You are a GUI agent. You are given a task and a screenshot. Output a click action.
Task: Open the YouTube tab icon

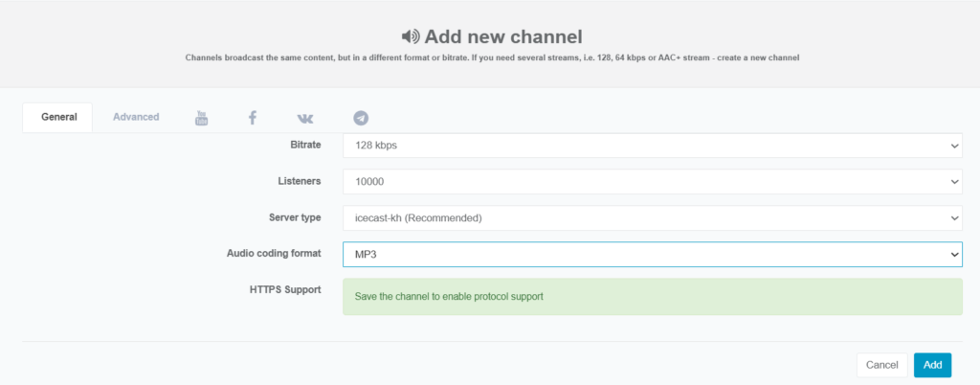(201, 118)
